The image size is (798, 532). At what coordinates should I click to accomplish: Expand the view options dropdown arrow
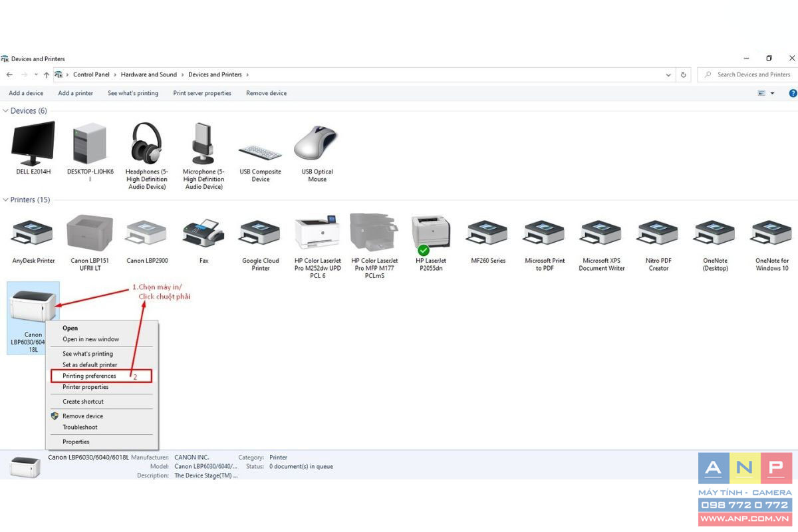tap(772, 93)
